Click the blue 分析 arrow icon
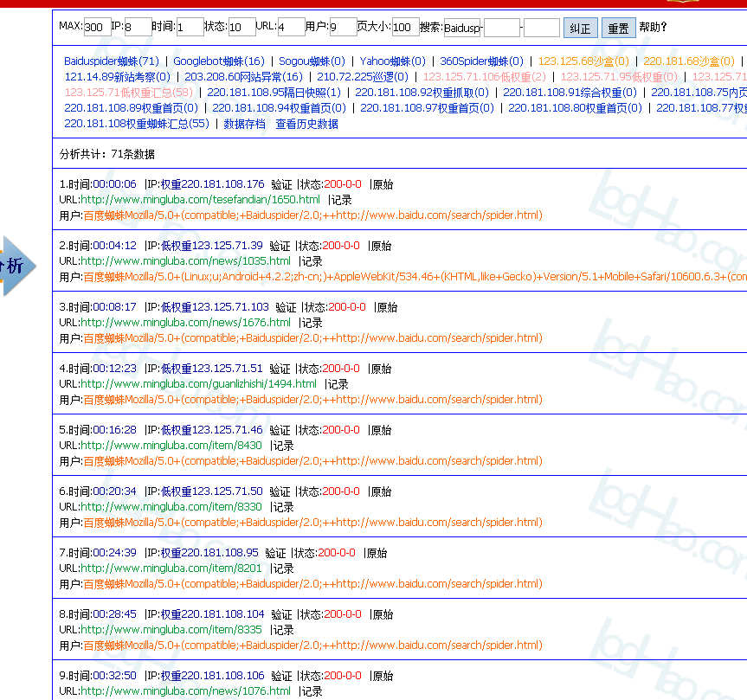The image size is (747, 700). pyautogui.click(x=17, y=265)
